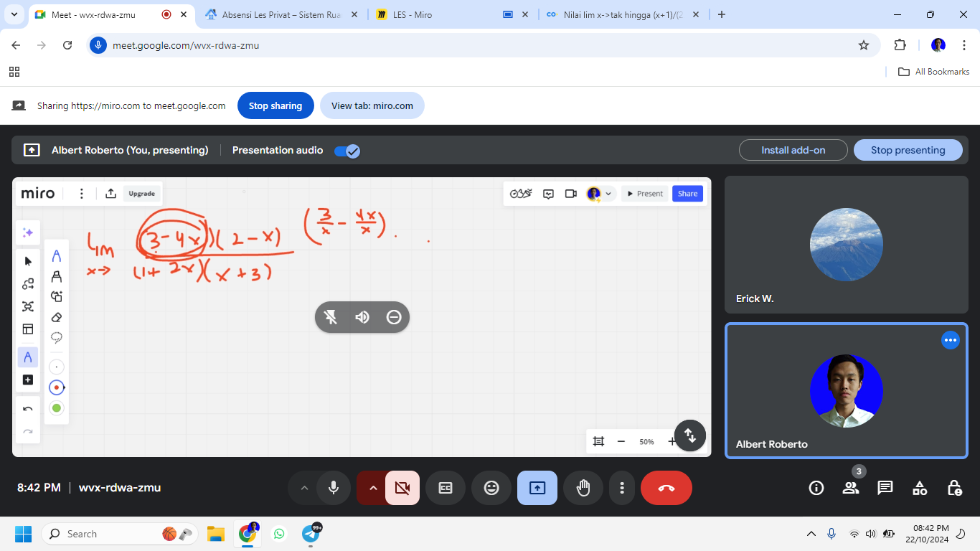Click the swap layout arrows button

tap(690, 435)
